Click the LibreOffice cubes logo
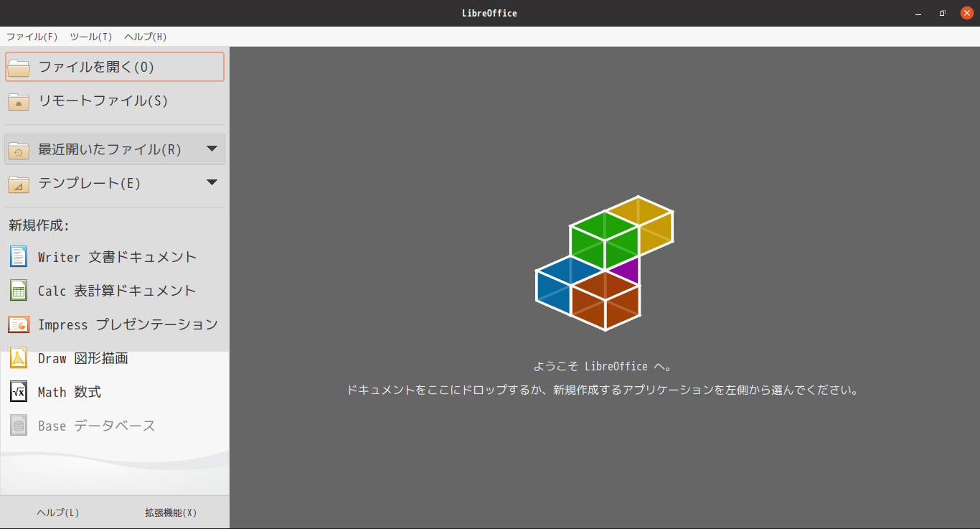Image resolution: width=980 pixels, height=529 pixels. (x=605, y=263)
